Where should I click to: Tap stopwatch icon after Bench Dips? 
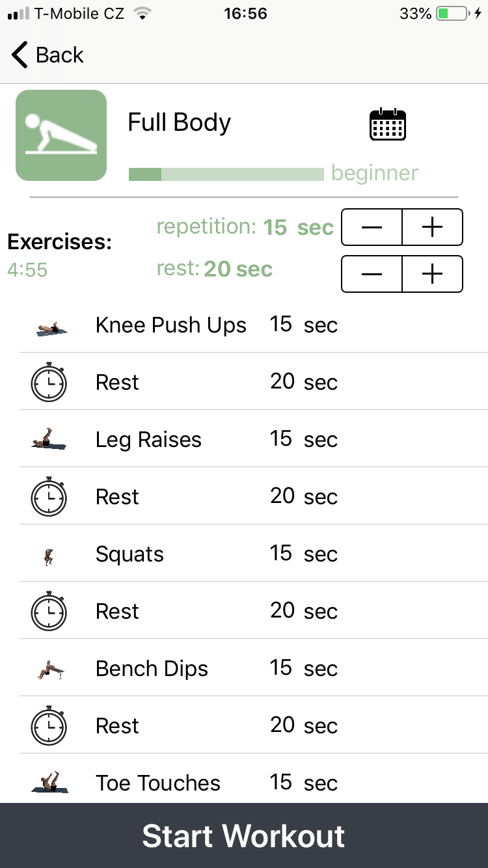point(49,726)
